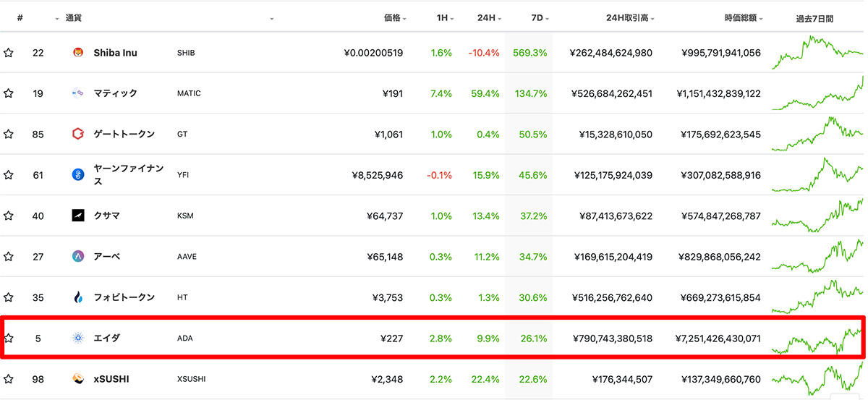This screenshot has height=400, width=868.
Task: View HT 7-day sparkline chart
Action: pyautogui.click(x=817, y=297)
